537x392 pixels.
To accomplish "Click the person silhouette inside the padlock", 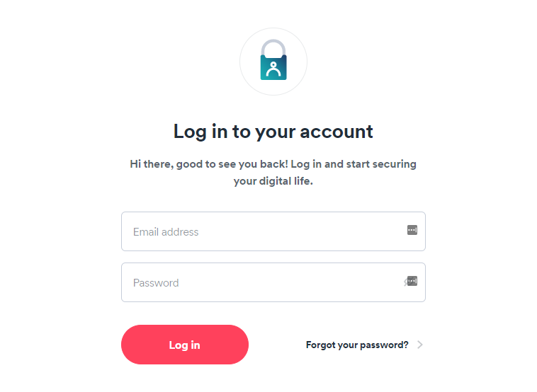I will (273, 69).
